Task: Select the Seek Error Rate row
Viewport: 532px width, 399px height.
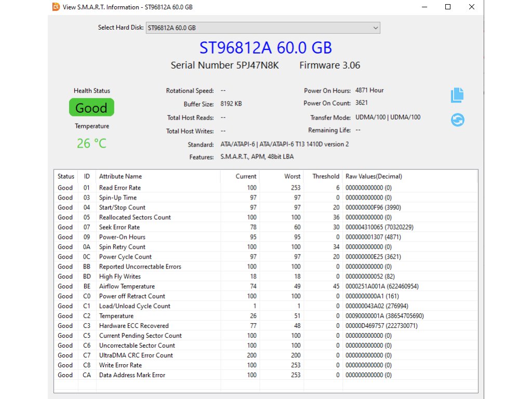Action: pyautogui.click(x=265, y=227)
